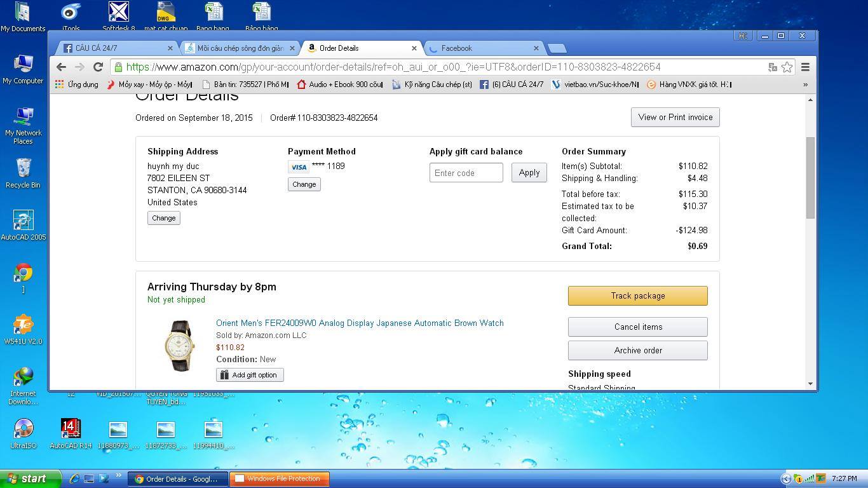Open My Documents on the desktop
868x488 pixels.
[x=23, y=17]
